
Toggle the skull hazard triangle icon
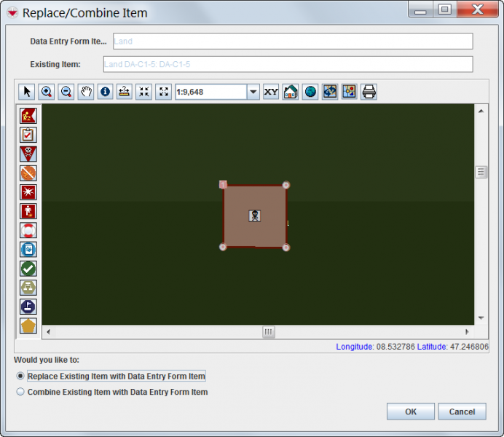[x=28, y=154]
